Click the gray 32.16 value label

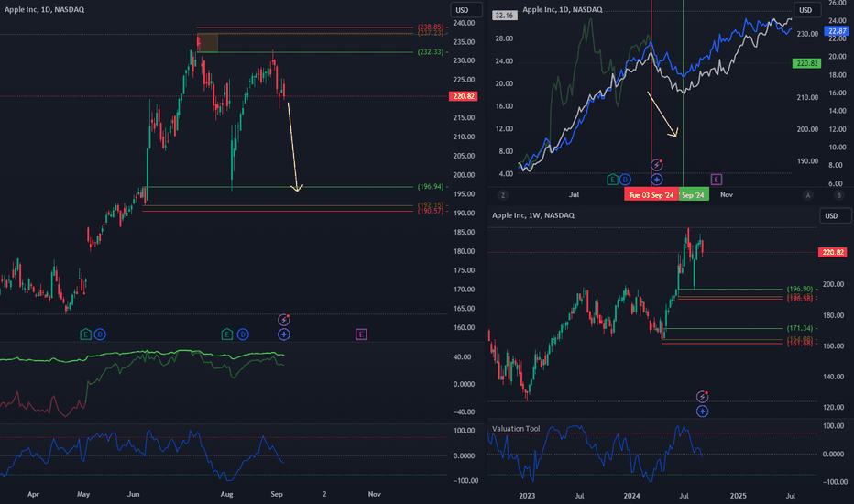pyautogui.click(x=504, y=16)
